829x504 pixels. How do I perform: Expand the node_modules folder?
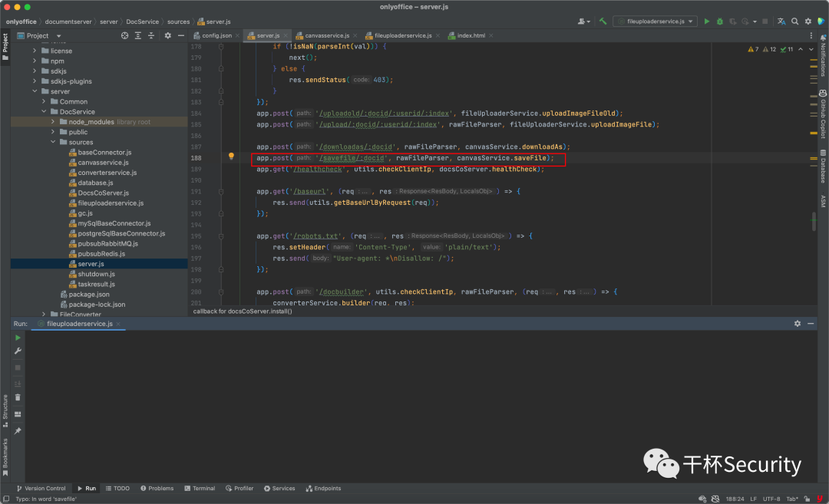pos(53,122)
